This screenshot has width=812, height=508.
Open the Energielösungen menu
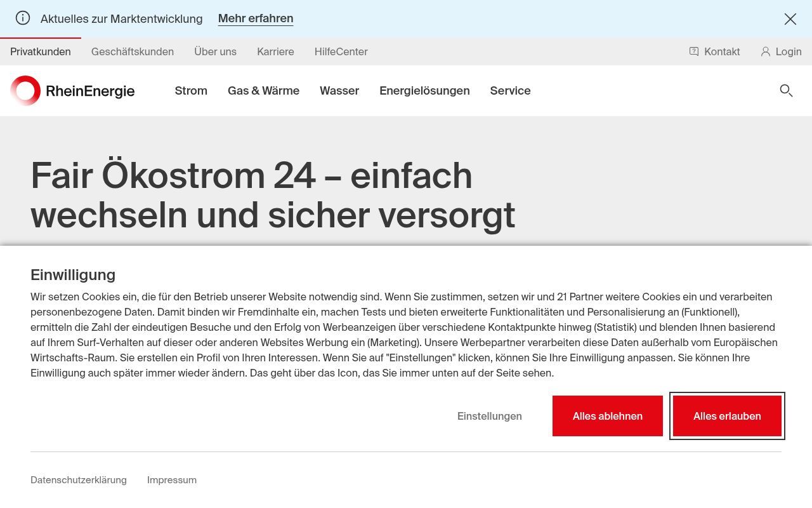(424, 91)
